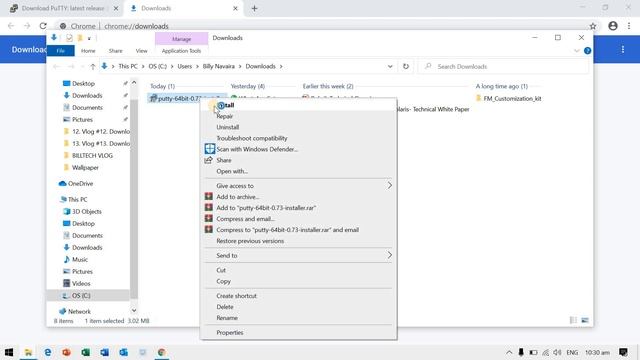Select the FM_Customization_kit folder
640x360 pixels.
point(512,98)
